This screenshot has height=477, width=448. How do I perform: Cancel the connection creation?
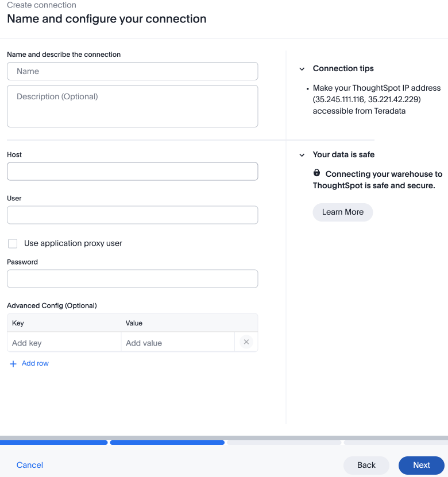(29, 465)
